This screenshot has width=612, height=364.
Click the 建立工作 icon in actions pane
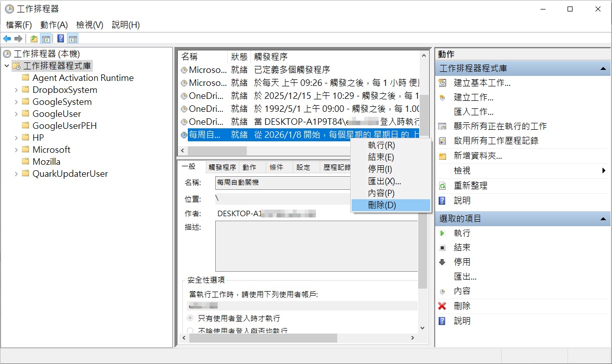(442, 97)
